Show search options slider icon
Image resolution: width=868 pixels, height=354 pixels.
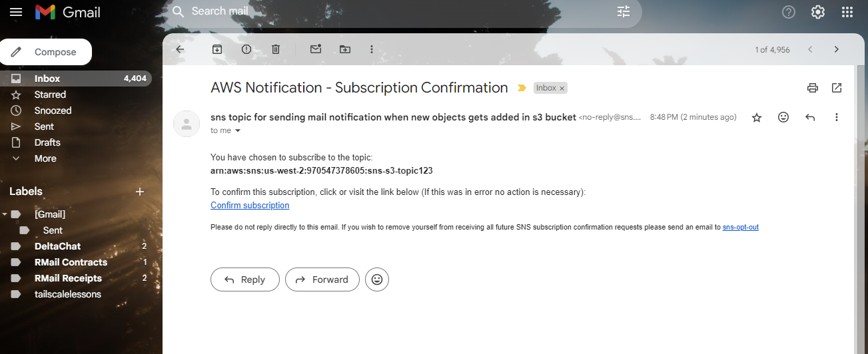pyautogui.click(x=623, y=11)
